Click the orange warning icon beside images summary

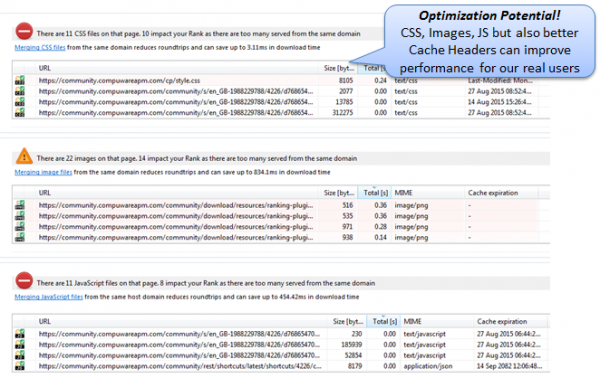tap(24, 156)
